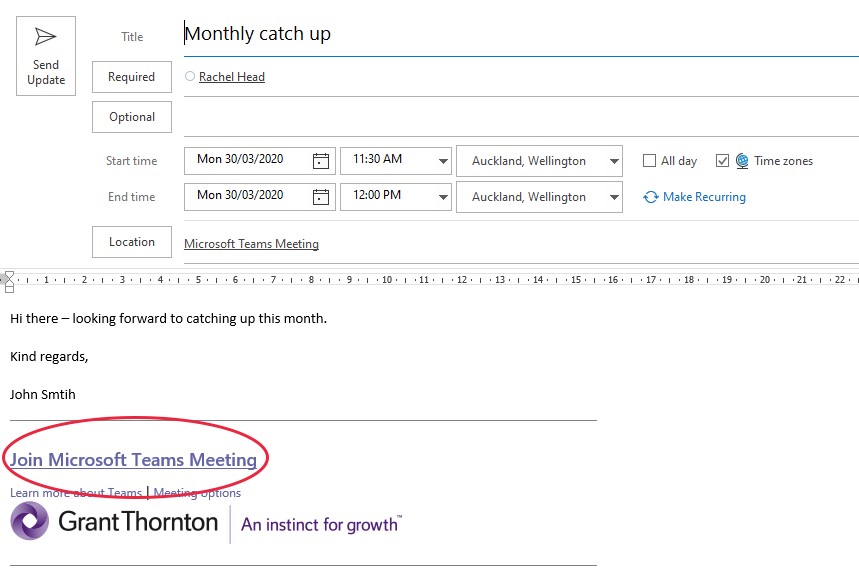Open the end date calendar picker icon
Screen dimensions: 859x582
click(x=320, y=197)
